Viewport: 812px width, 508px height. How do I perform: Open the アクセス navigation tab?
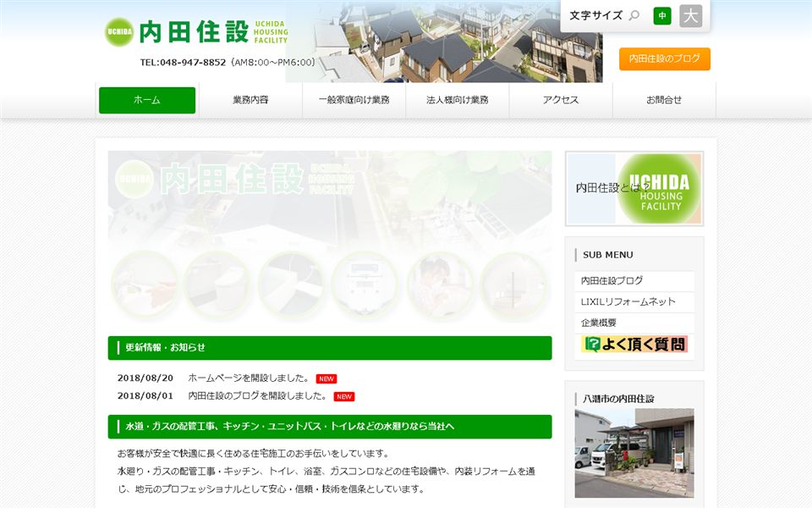click(561, 100)
